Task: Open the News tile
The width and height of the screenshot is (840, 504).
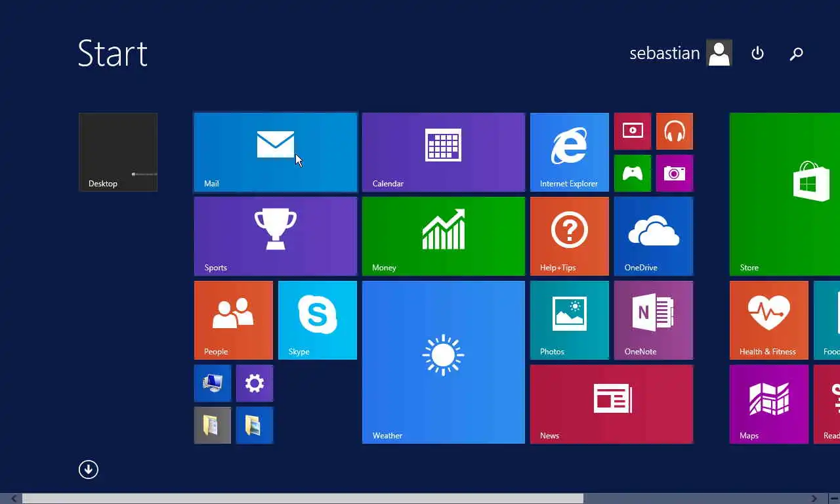Action: (x=612, y=404)
